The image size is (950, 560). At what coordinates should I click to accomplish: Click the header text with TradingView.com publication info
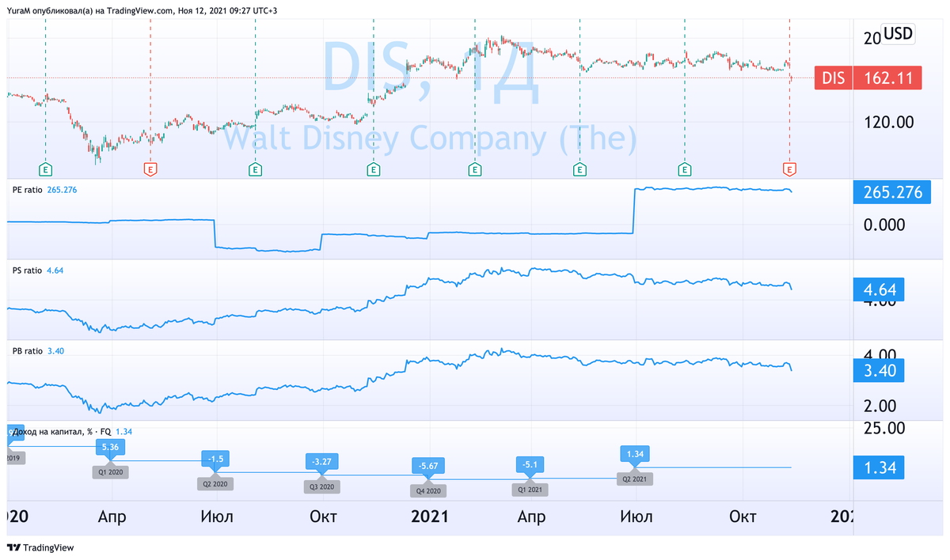click(x=143, y=10)
